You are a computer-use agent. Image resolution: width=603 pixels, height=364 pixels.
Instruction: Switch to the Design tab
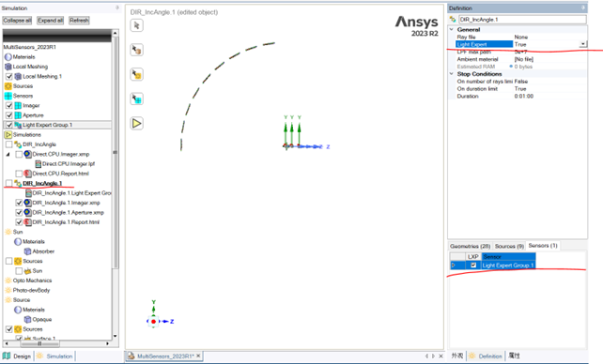[17, 356]
